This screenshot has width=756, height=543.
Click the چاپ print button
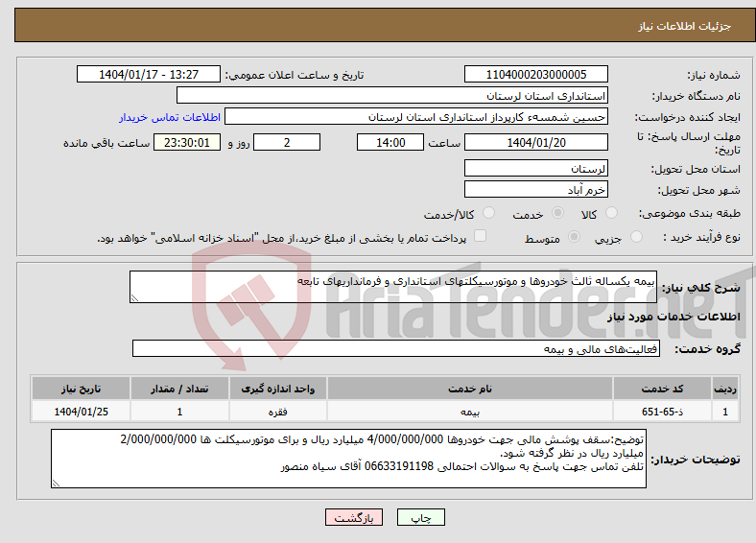pyautogui.click(x=421, y=517)
